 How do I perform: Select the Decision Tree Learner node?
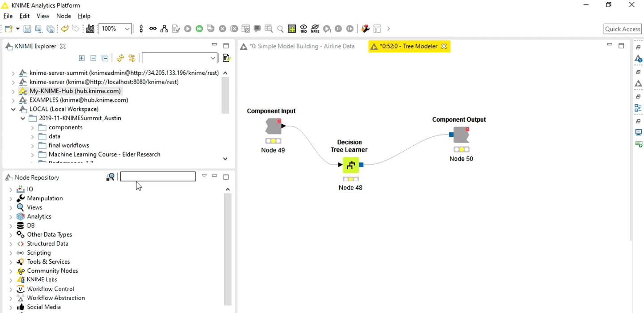[x=350, y=165]
